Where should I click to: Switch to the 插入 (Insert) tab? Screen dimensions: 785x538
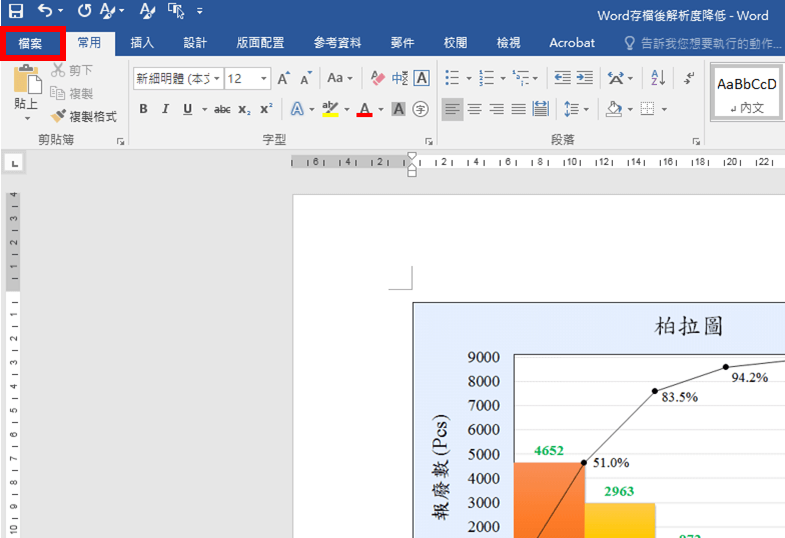(142, 43)
